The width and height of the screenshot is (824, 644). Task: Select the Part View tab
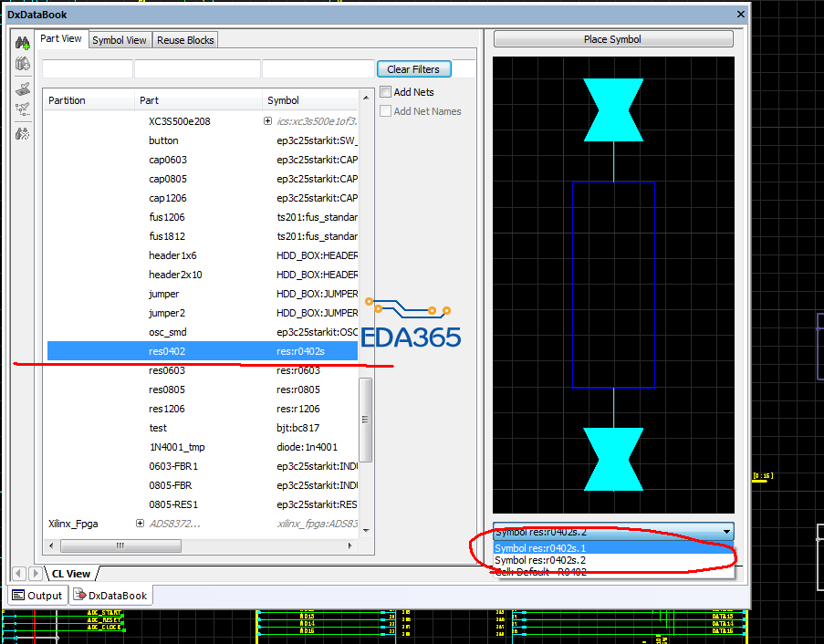(x=61, y=39)
